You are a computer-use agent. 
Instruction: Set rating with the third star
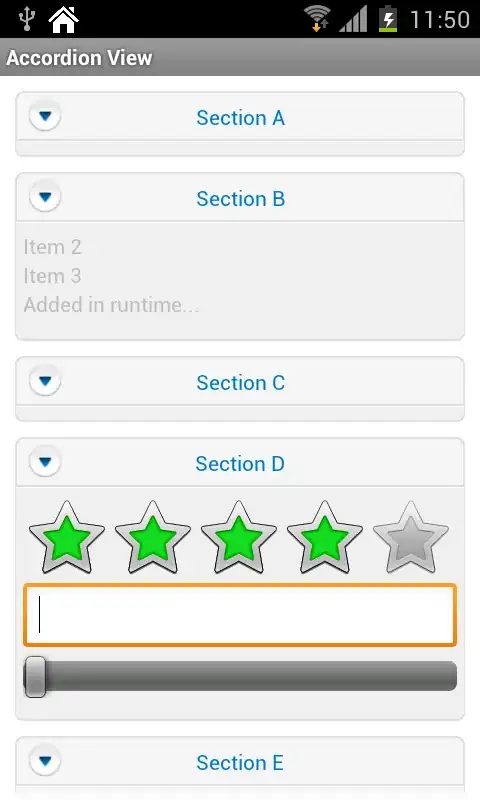(239, 537)
